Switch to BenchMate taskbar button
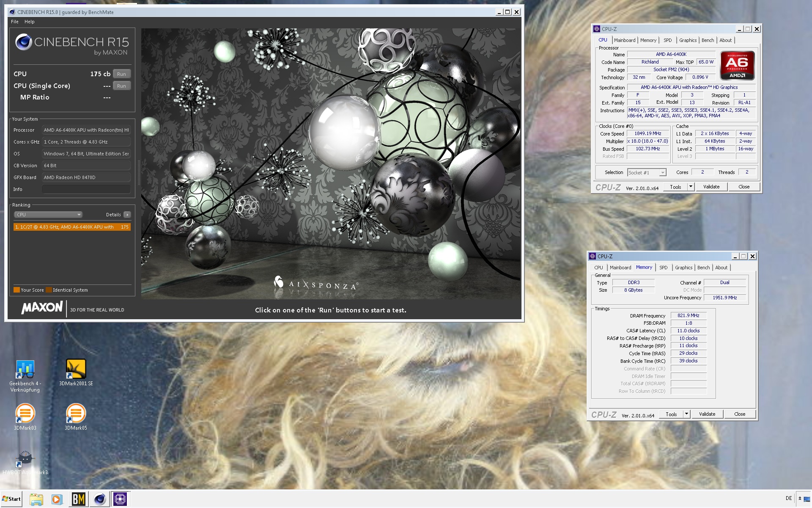This screenshot has height=508, width=812. (x=78, y=499)
